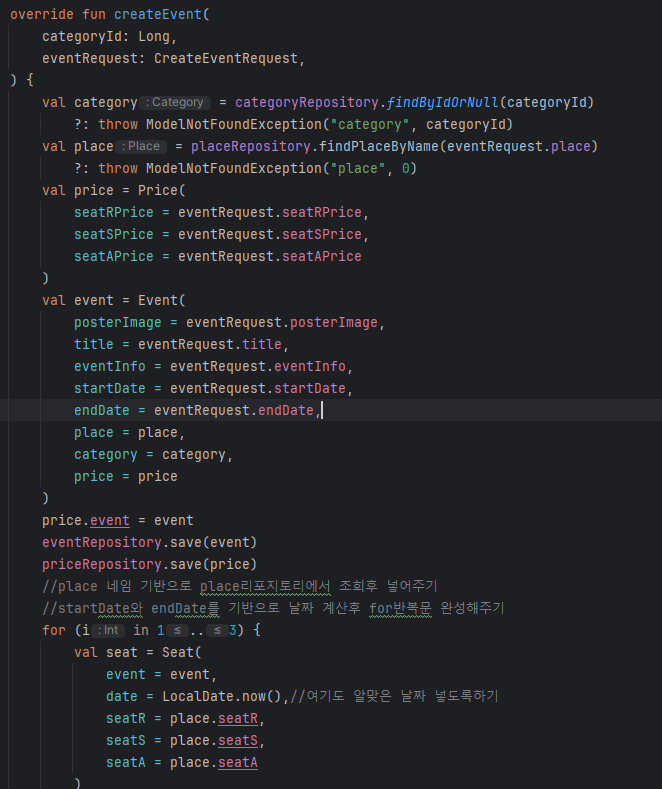This screenshot has width=662, height=789.
Task: Click the eventRequest.seatSPrice property
Action: pyautogui.click(x=321, y=234)
